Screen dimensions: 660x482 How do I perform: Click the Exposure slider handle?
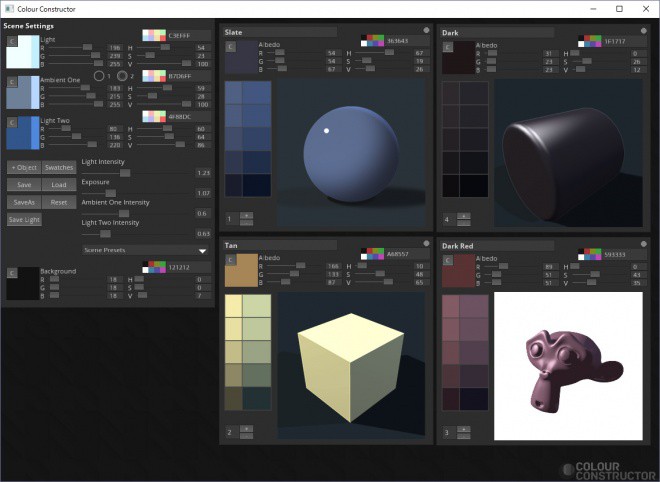click(110, 193)
